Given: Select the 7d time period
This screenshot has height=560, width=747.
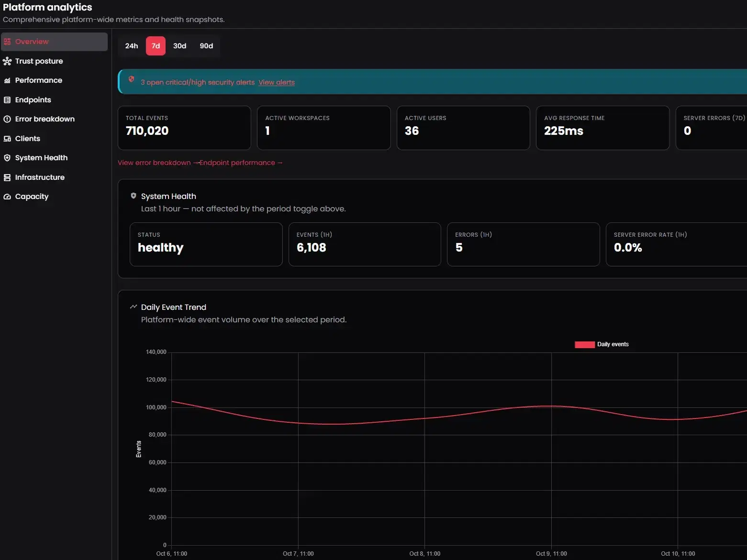Looking at the screenshot, I should pos(156,46).
